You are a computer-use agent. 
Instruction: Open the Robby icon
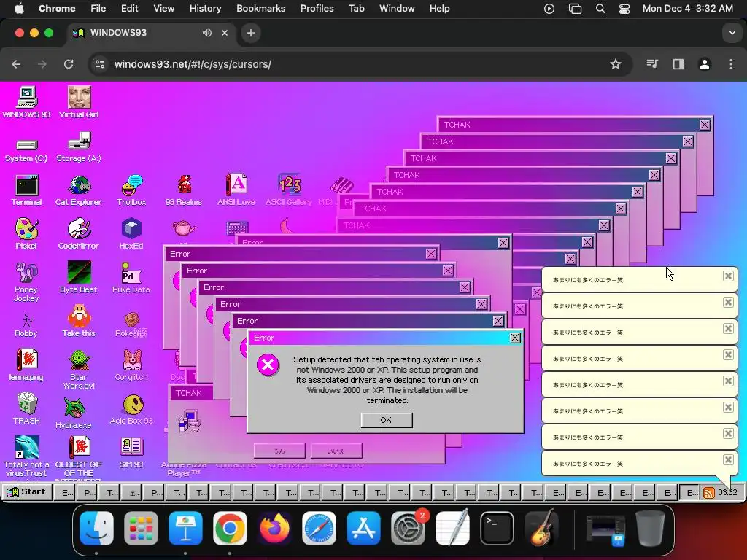[x=26, y=324]
